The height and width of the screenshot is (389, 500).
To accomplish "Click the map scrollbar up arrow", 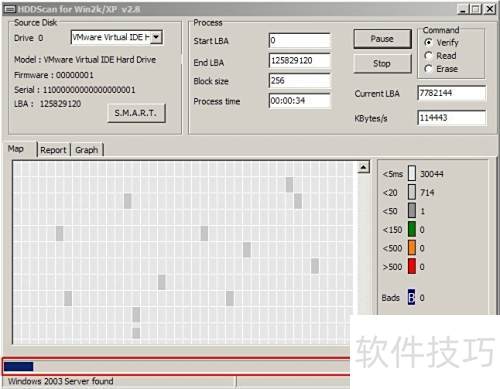I will (364, 167).
